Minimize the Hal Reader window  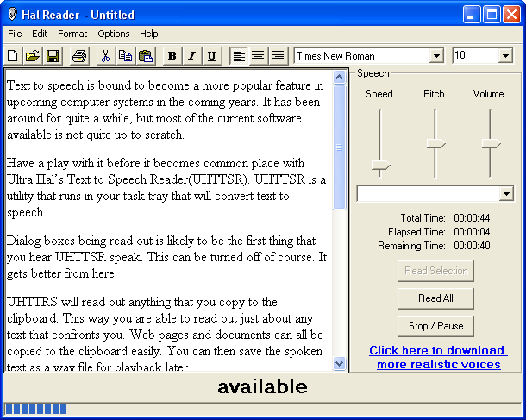tap(472, 15)
